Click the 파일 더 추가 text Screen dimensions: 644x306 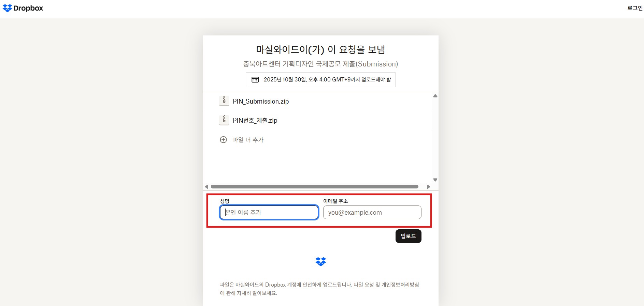248,140
